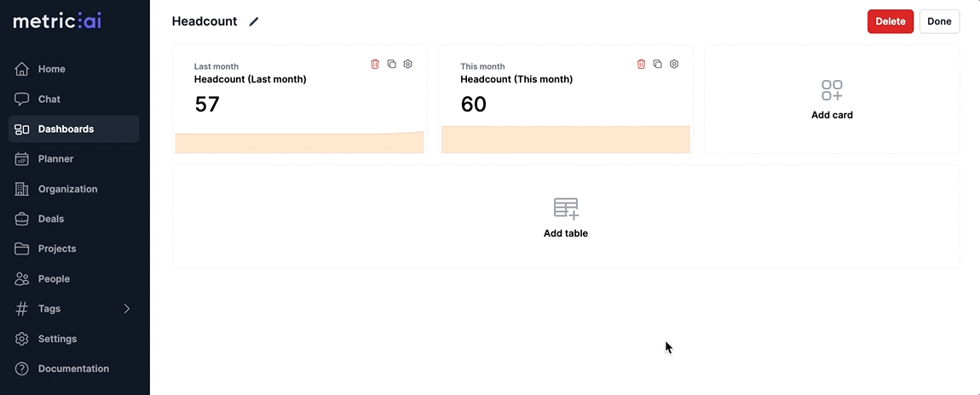Delete the Headcount (This month) card
The height and width of the screenshot is (395, 980).
tap(641, 64)
